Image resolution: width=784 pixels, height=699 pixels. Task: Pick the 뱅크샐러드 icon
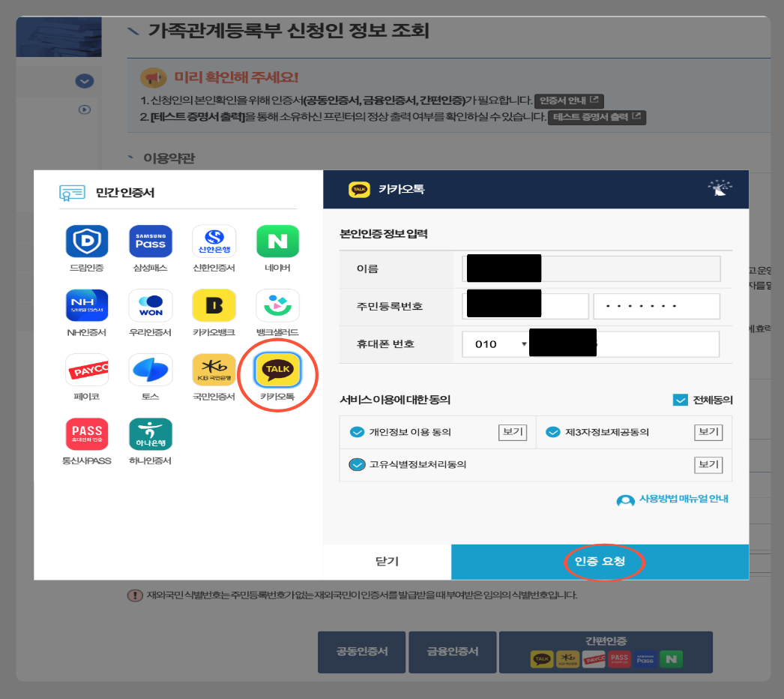(x=277, y=305)
